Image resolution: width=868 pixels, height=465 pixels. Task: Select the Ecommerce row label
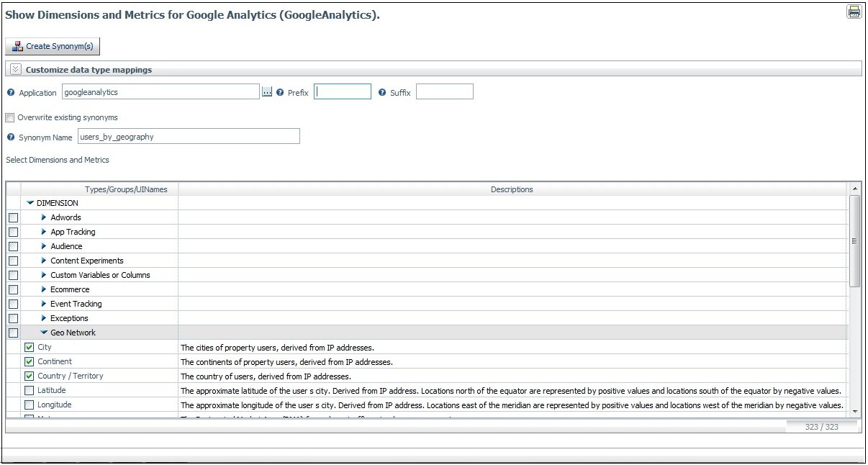(x=70, y=289)
